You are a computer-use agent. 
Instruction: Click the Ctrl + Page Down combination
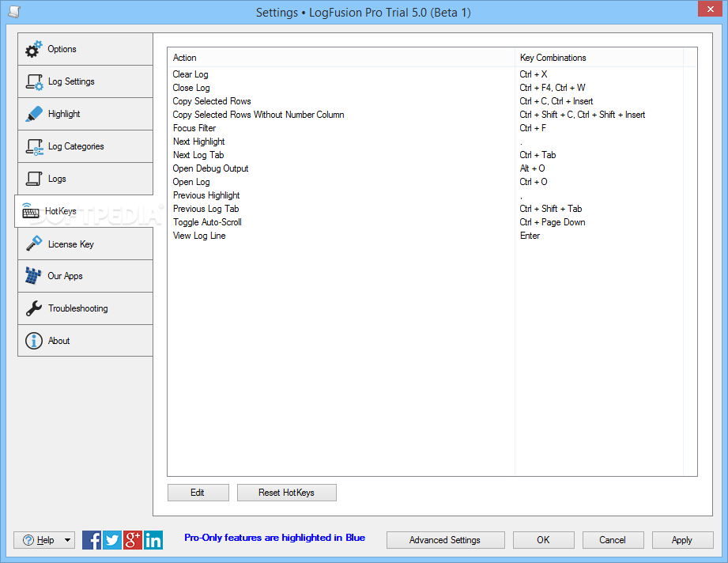(553, 222)
